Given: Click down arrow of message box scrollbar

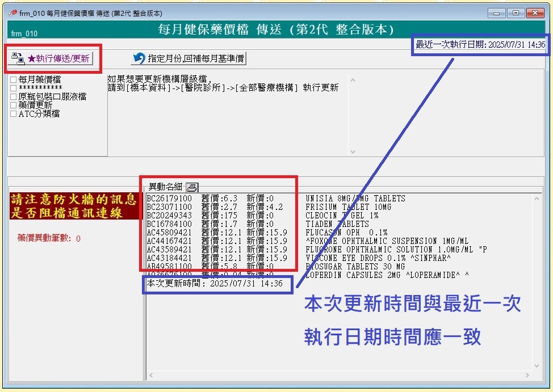Looking at the screenshot, I should click(x=353, y=152).
